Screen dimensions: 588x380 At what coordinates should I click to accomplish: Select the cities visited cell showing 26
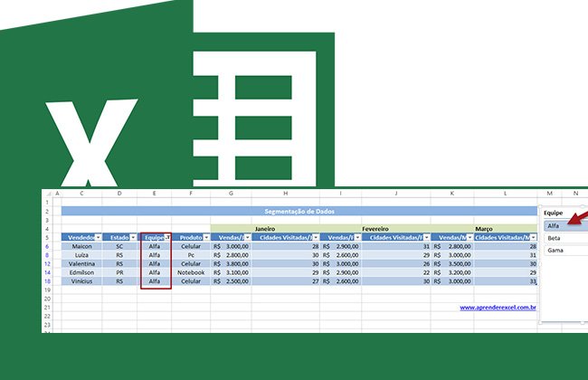(x=396, y=263)
